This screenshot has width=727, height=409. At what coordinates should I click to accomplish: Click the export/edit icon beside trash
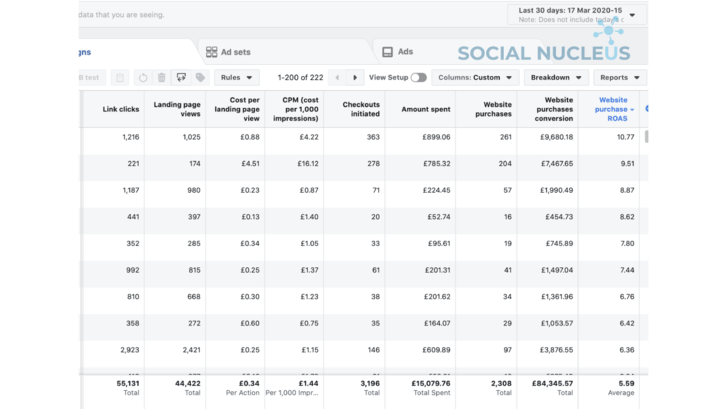181,78
